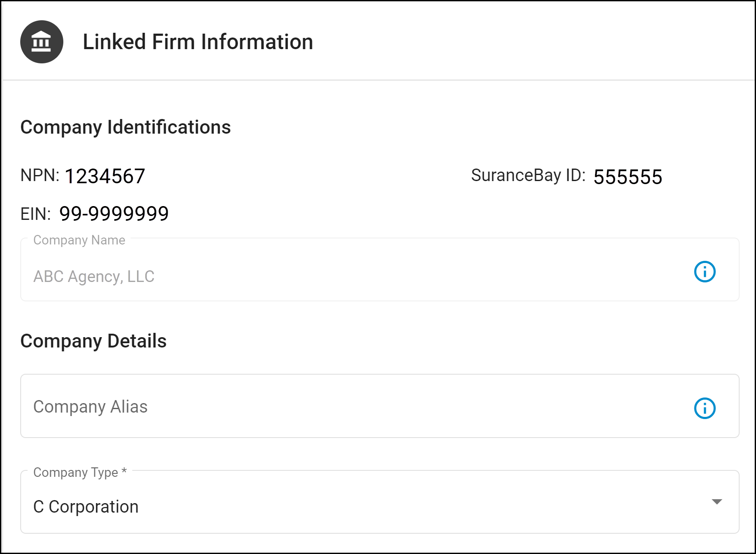Open the info icon beside Company Alias
The height and width of the screenshot is (554, 756).
pyautogui.click(x=705, y=408)
